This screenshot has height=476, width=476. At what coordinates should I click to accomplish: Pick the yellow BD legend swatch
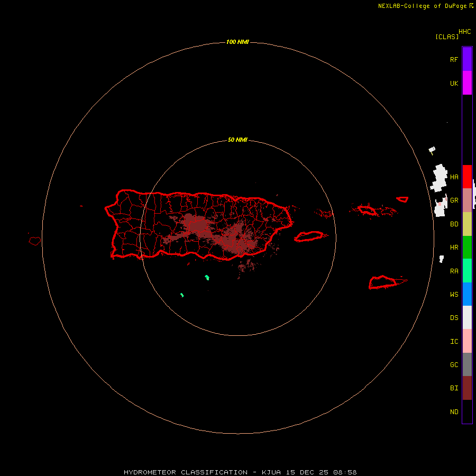(x=467, y=224)
